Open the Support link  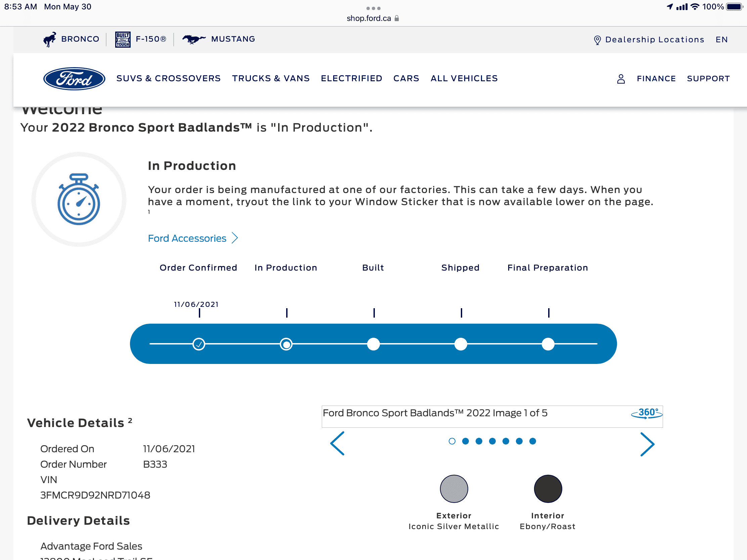[708, 79]
